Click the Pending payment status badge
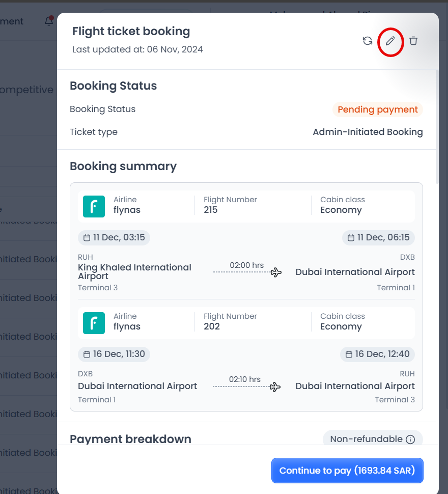Image resolution: width=448 pixels, height=494 pixels. click(377, 109)
